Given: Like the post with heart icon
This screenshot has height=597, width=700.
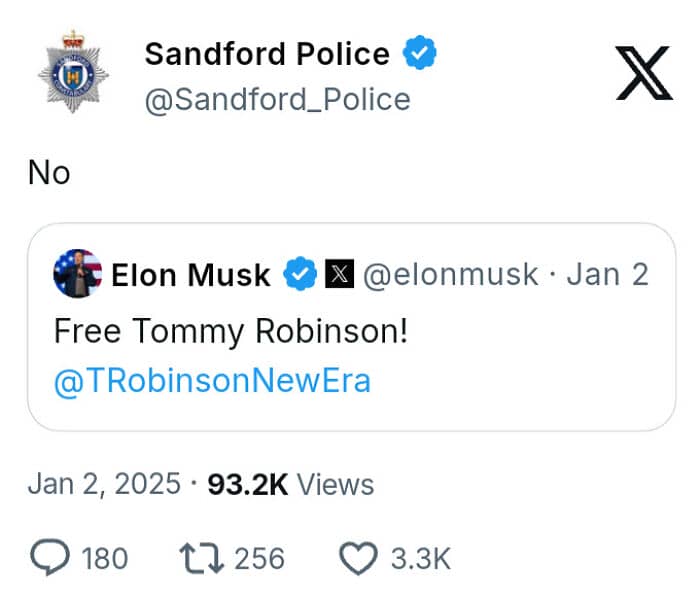Looking at the screenshot, I should [x=358, y=558].
